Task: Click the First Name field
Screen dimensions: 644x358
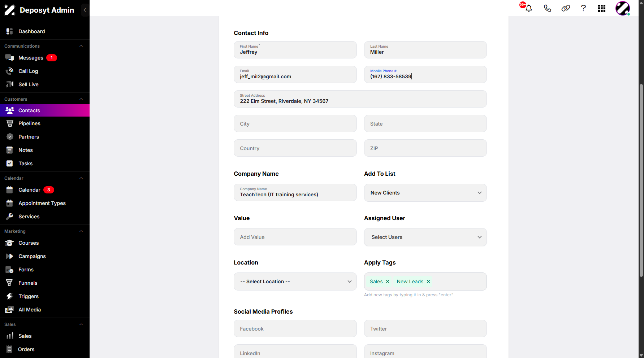Action: [295, 50]
